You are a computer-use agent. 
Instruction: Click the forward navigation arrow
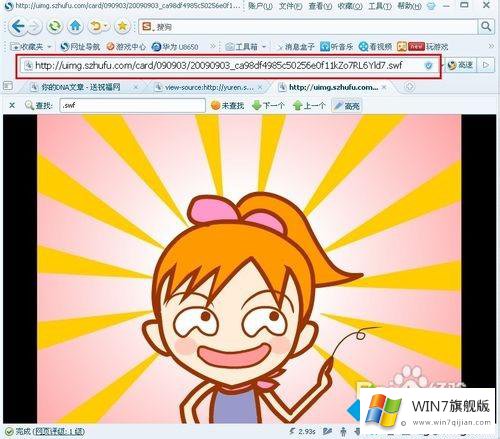coord(34,27)
